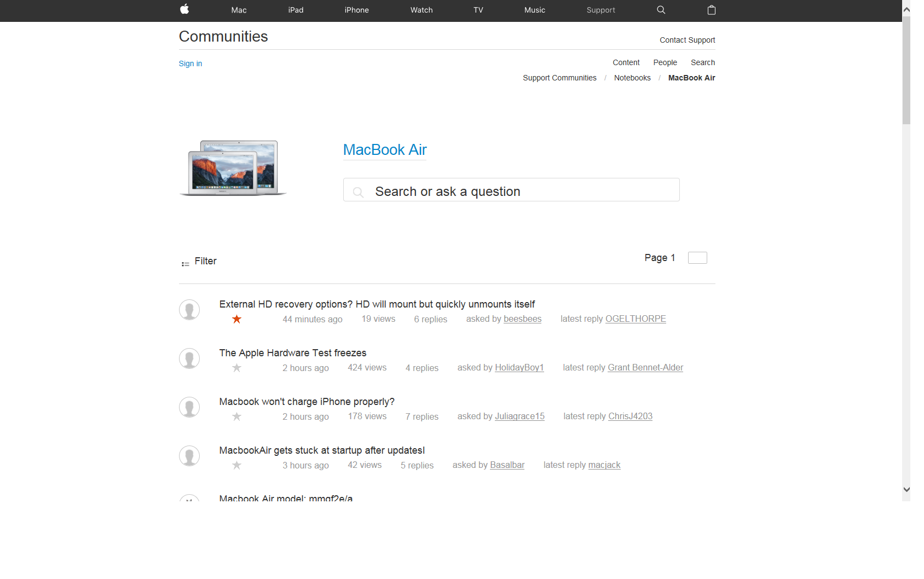Open the search magnifier in top bar
This screenshot has height=579, width=924.
661,10
